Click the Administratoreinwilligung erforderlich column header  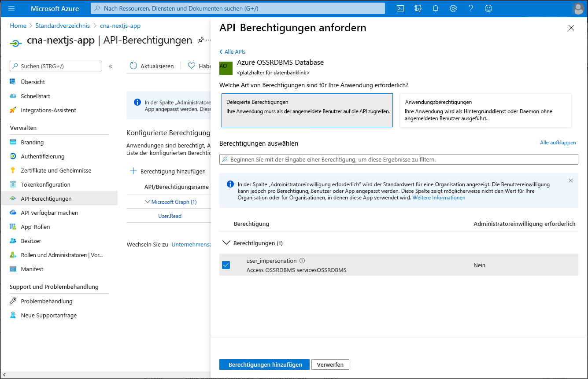[x=524, y=224]
